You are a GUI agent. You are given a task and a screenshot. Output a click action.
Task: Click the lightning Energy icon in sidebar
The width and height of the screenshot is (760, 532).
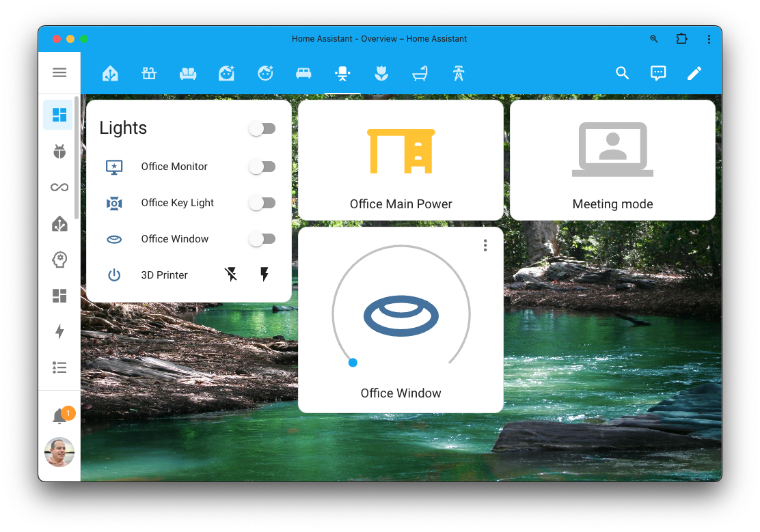click(x=59, y=332)
